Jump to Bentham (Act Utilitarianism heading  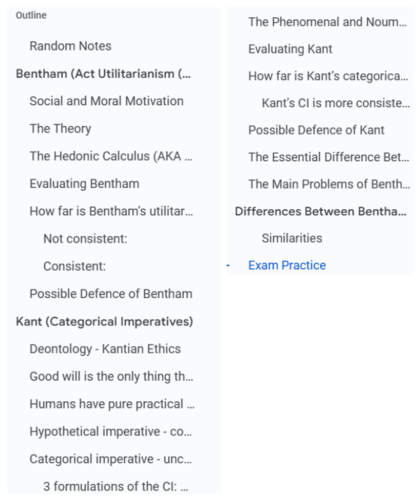(x=103, y=74)
